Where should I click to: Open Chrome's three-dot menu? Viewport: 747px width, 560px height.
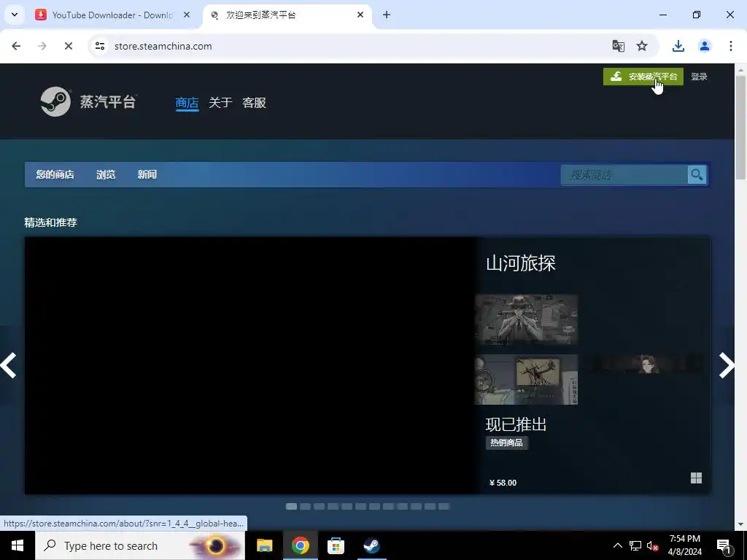pyautogui.click(x=731, y=46)
